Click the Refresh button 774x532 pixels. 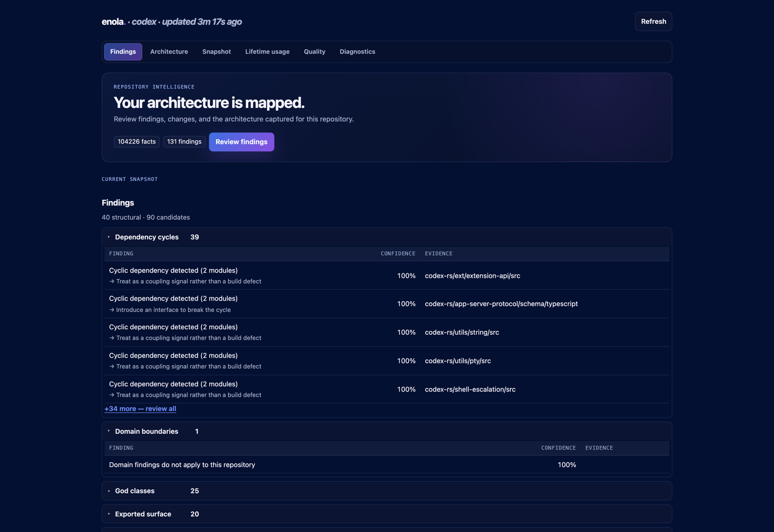click(653, 21)
